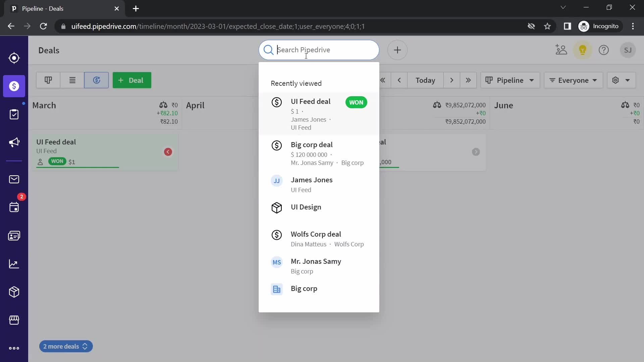Open Wolfs Corp deal recent result

click(x=319, y=239)
